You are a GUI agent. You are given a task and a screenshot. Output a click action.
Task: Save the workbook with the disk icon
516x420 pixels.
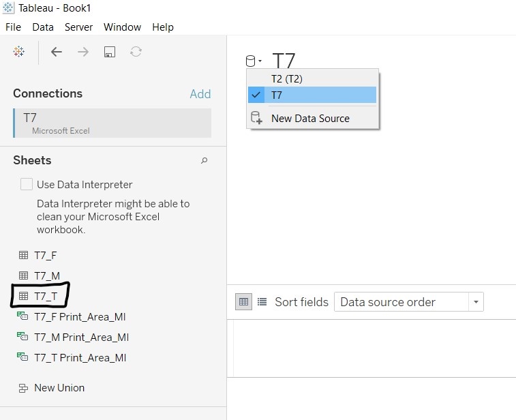point(110,52)
